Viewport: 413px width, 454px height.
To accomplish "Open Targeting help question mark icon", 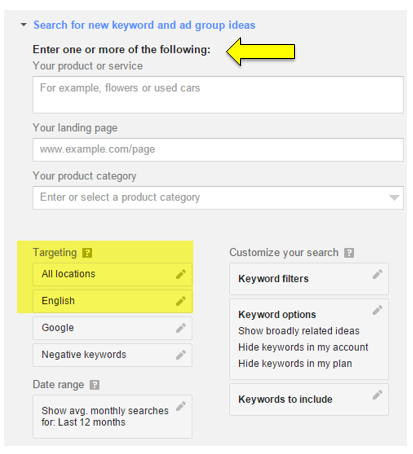I will pyautogui.click(x=87, y=253).
